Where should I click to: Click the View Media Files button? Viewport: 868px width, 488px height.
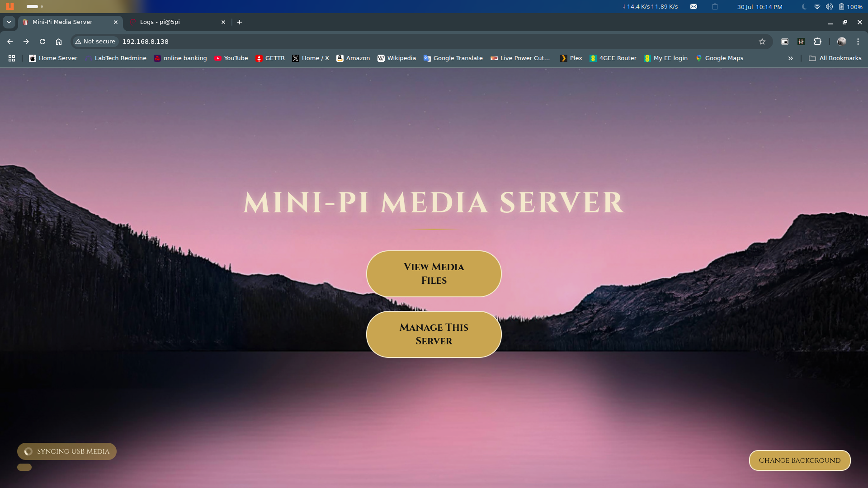coord(434,273)
